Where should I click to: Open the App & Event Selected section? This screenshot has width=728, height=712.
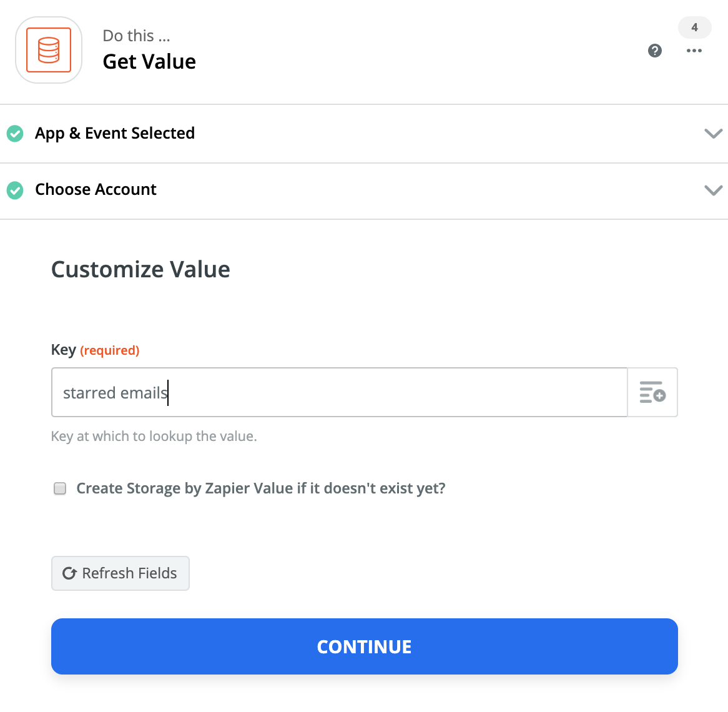coord(115,134)
